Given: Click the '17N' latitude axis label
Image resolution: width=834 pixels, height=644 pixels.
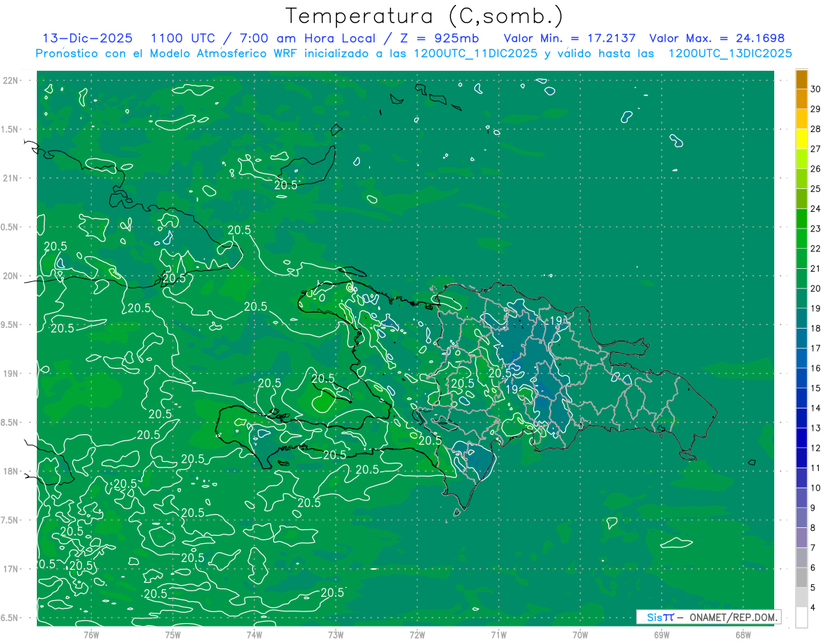Looking at the screenshot, I should (x=10, y=569).
